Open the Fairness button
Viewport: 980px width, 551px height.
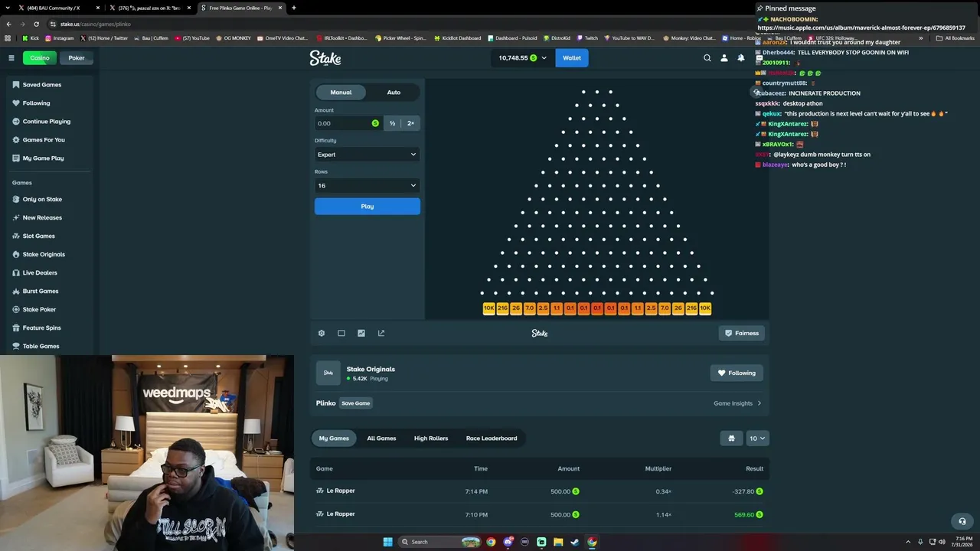click(x=742, y=333)
